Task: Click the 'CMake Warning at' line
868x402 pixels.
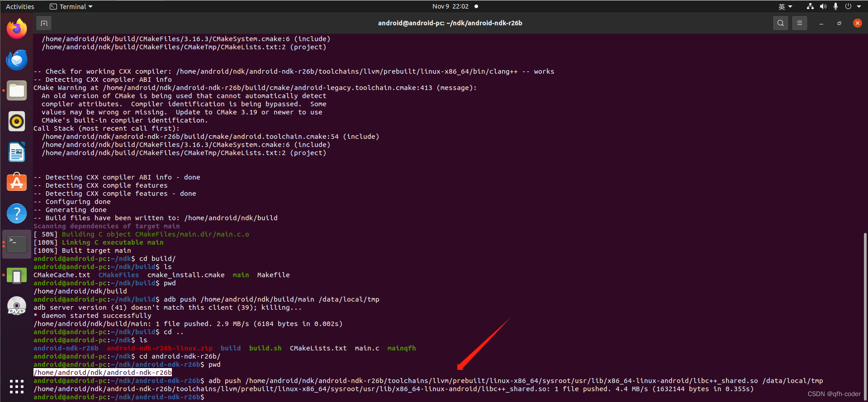Action: pos(255,88)
